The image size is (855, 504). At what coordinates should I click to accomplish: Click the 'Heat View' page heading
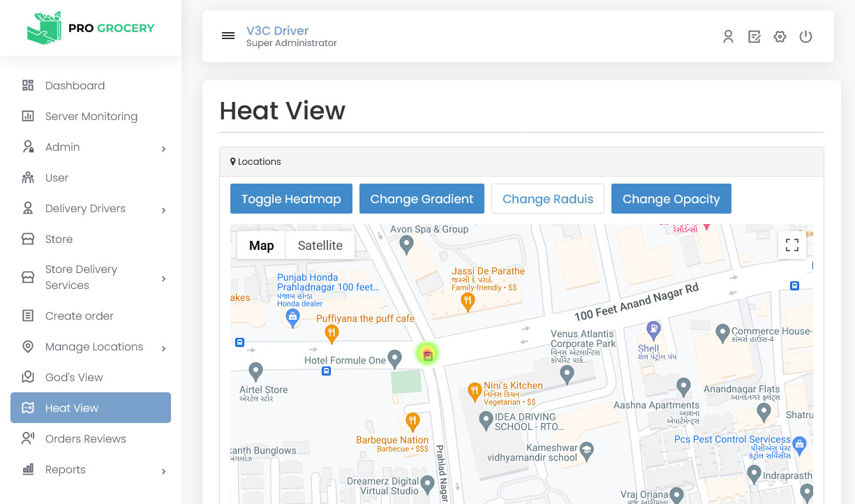pos(283,110)
